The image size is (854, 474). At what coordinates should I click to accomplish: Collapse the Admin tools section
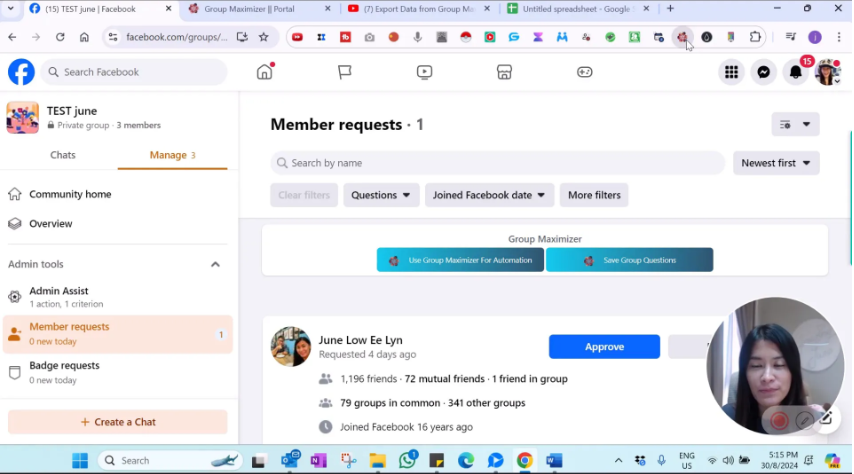tap(215, 264)
